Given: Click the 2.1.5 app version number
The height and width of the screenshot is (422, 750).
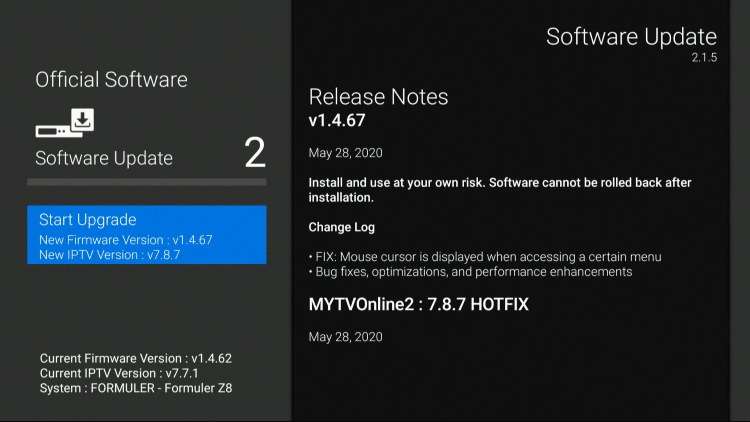Looking at the screenshot, I should tap(704, 59).
